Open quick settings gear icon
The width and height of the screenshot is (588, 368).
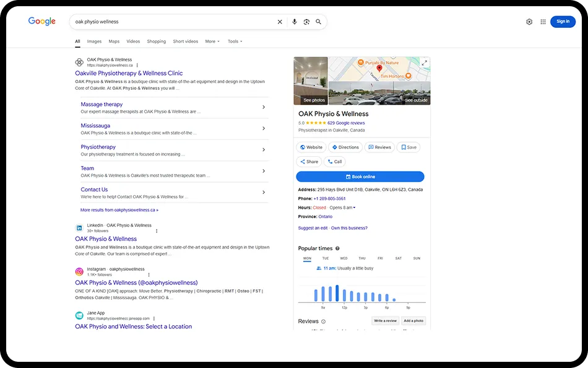[529, 22]
